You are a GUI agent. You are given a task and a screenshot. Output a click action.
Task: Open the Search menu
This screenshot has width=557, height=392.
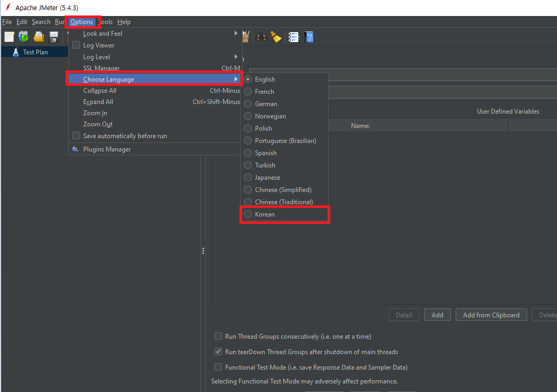point(41,22)
